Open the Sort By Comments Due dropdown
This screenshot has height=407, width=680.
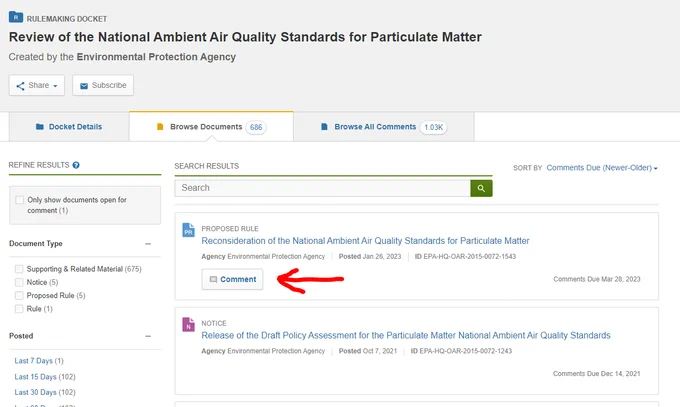click(602, 167)
